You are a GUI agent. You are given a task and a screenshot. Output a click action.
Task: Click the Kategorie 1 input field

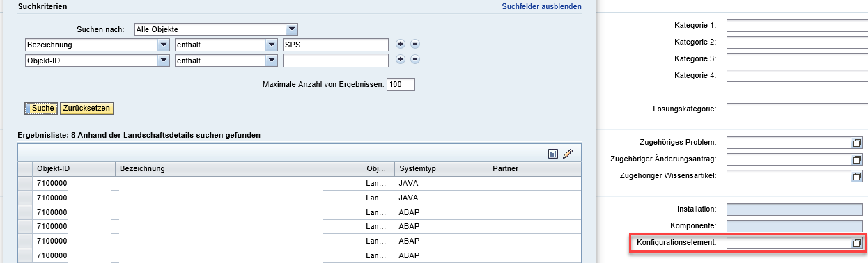[x=797, y=26]
